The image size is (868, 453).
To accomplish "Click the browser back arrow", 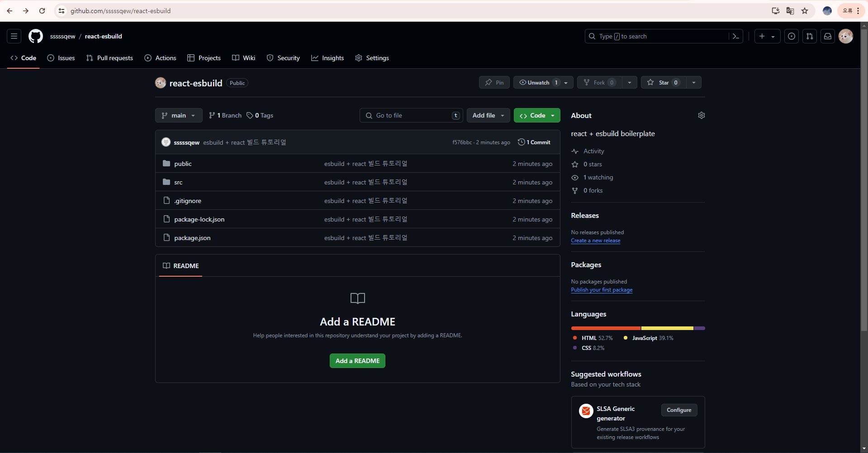I will 9,11.
